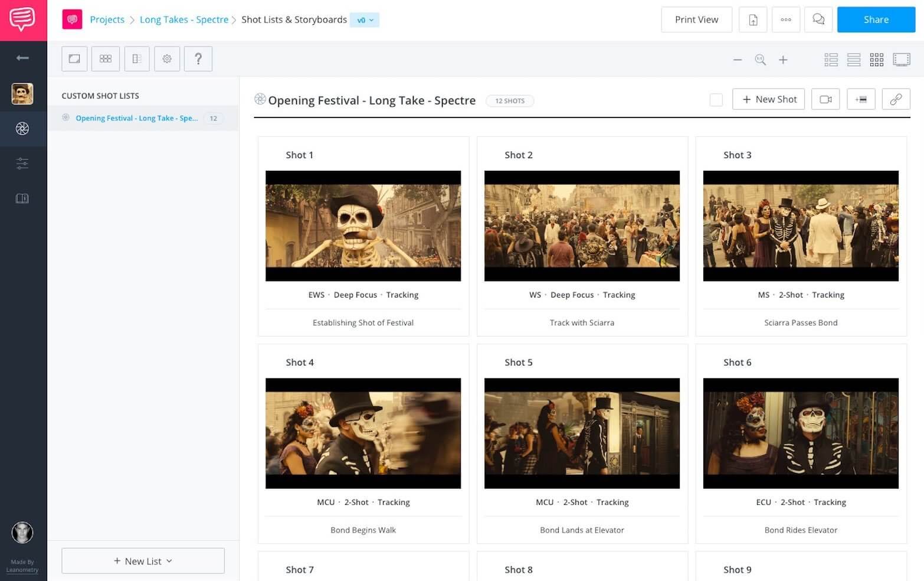Screen dimensions: 924x581
Task: Go to Projects breadcrumb
Action: click(107, 19)
